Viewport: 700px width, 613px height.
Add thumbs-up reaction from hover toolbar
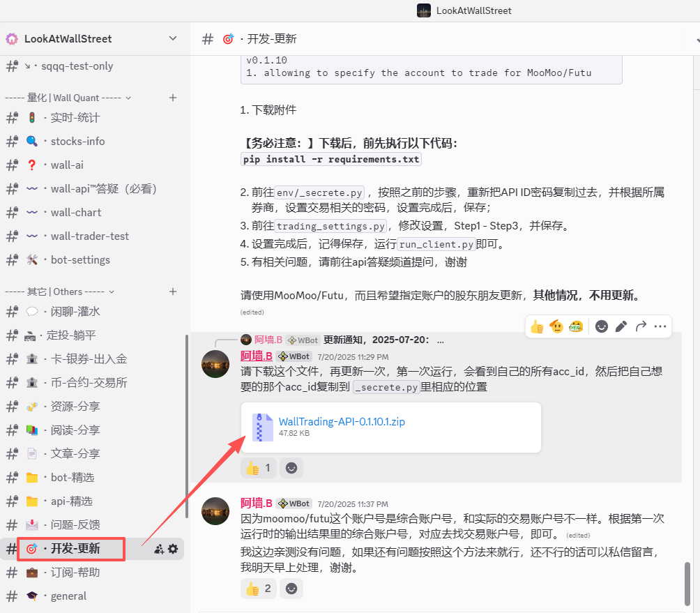(x=537, y=326)
